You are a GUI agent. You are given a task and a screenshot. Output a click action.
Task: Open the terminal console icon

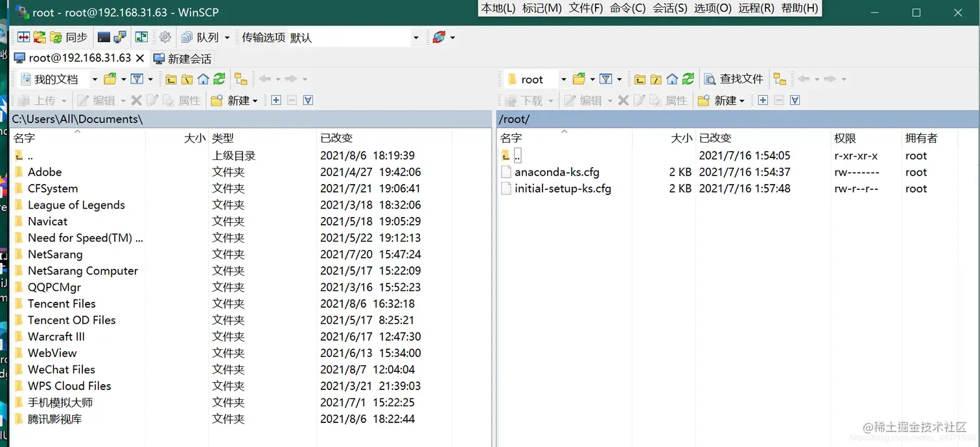pyautogui.click(x=104, y=38)
